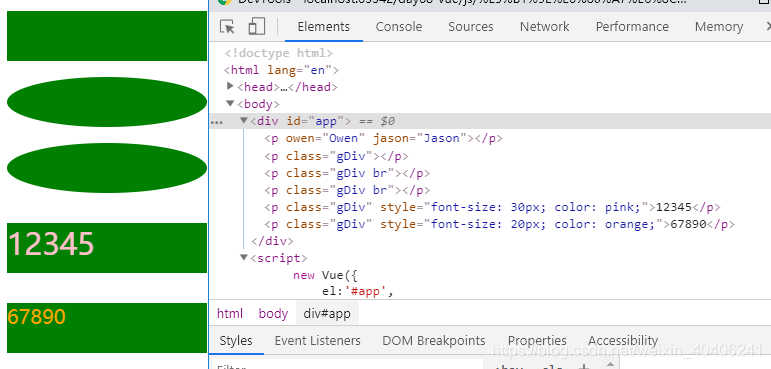Click the el:'#app' code line
This screenshot has height=369, width=771.
358,291
